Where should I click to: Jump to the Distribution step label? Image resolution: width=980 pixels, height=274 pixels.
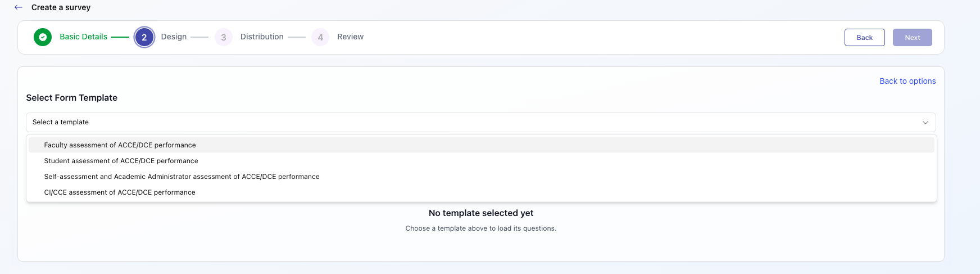(x=262, y=37)
